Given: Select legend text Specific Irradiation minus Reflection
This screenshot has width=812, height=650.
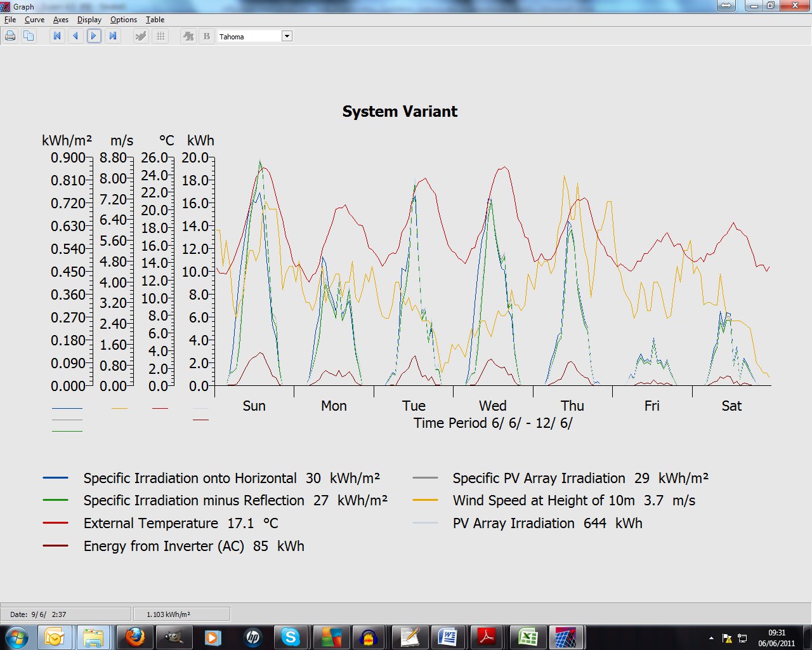Looking at the screenshot, I should 194,501.
